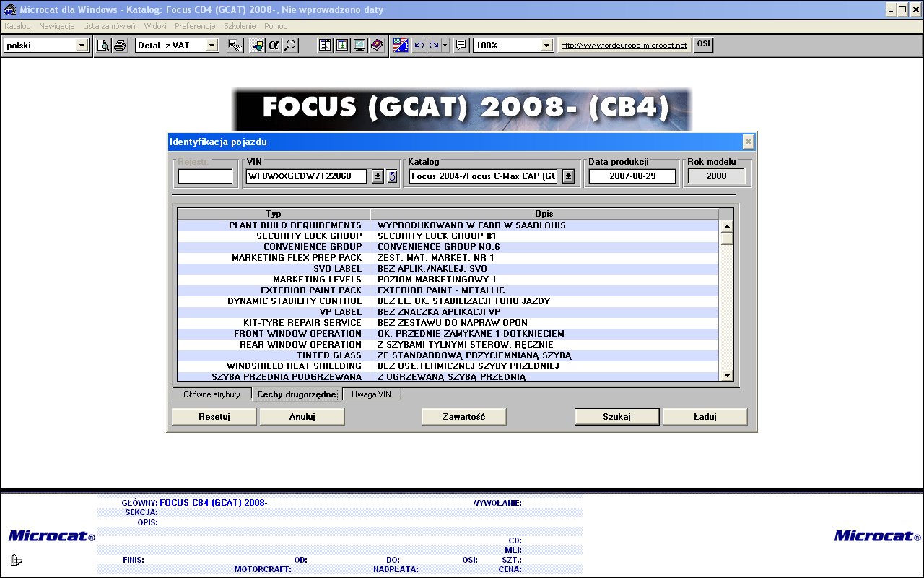Select the FRONT WINDOW OPERATION row
This screenshot has width=924, height=578.
[448, 334]
